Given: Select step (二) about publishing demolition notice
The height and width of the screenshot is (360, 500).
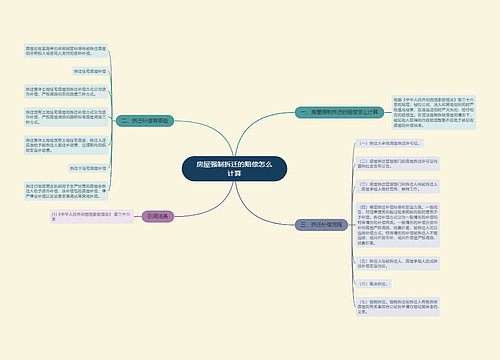Looking at the screenshot, I should [398, 163].
